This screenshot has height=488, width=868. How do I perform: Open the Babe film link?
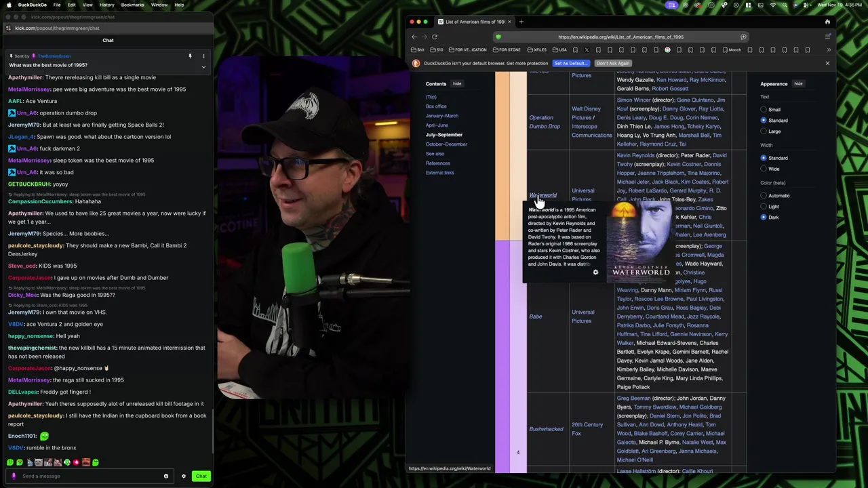tap(536, 317)
